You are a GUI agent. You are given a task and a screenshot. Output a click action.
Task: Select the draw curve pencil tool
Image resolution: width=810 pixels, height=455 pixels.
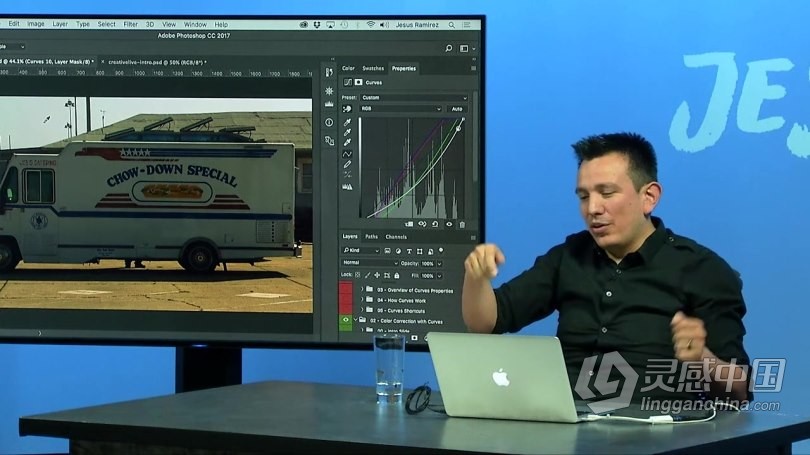point(347,164)
